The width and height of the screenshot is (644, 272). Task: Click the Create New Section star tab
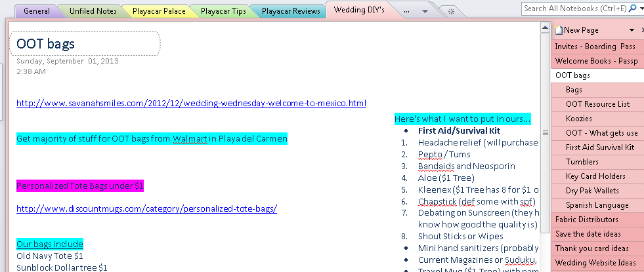tap(451, 12)
